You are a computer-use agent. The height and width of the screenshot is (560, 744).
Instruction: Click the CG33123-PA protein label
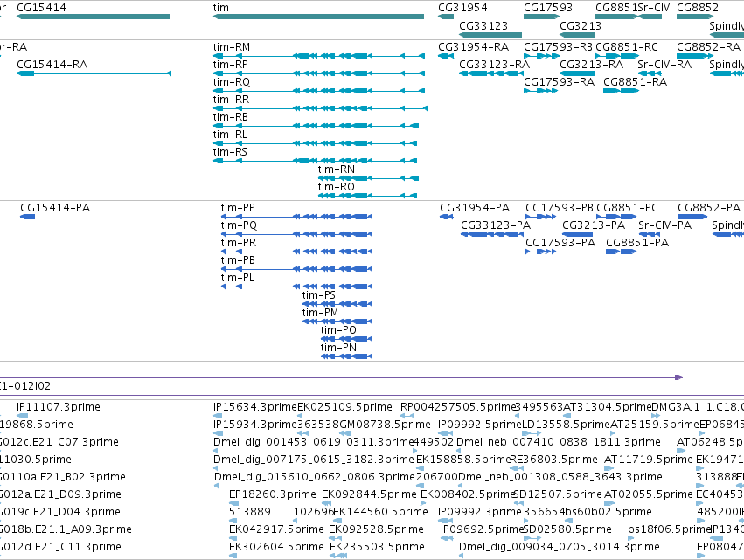coord(496,225)
